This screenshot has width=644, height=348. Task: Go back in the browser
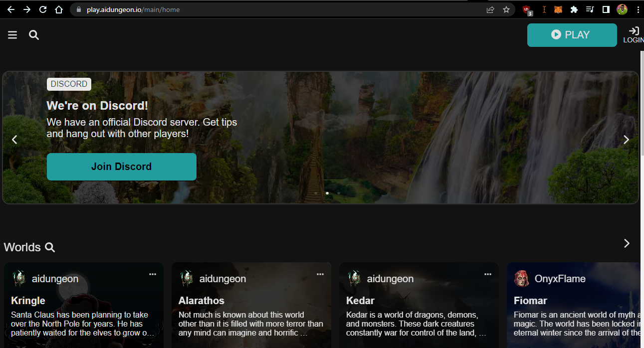pos(11,9)
